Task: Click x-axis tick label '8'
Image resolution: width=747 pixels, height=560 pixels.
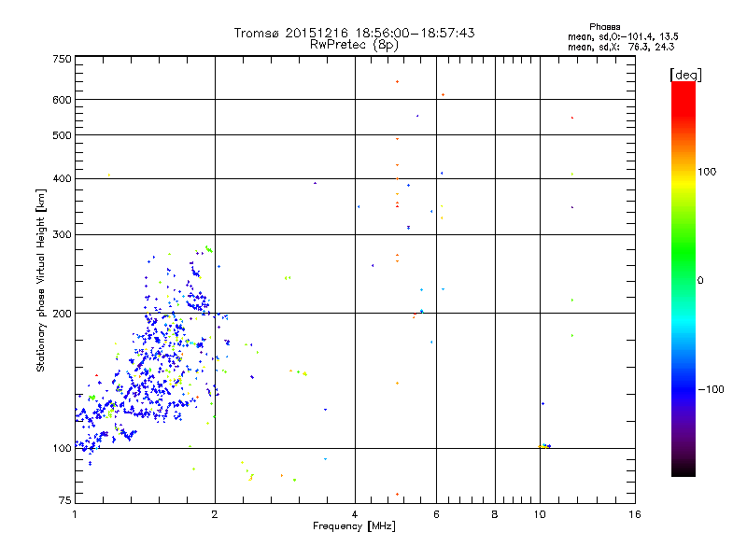Action: click(495, 514)
